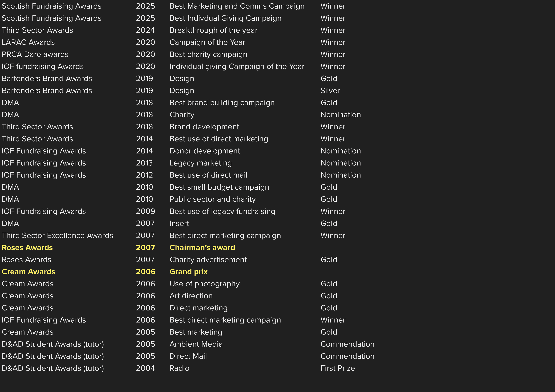Click the highlighted Cream Awards entry
The width and height of the screenshot is (555, 392).
28,272
